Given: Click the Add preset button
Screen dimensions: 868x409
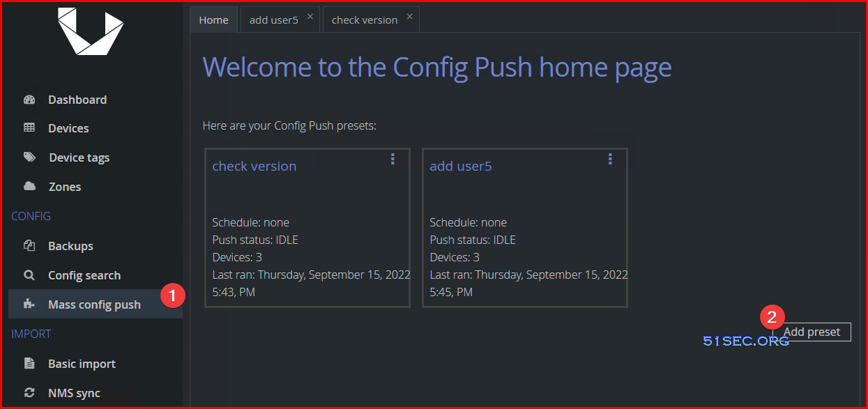Looking at the screenshot, I should [812, 332].
